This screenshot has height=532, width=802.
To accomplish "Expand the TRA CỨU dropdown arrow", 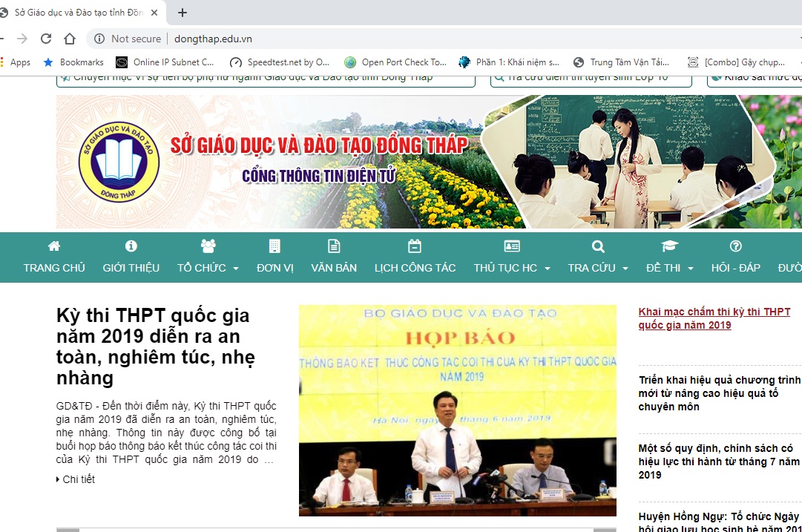I will 625,269.
